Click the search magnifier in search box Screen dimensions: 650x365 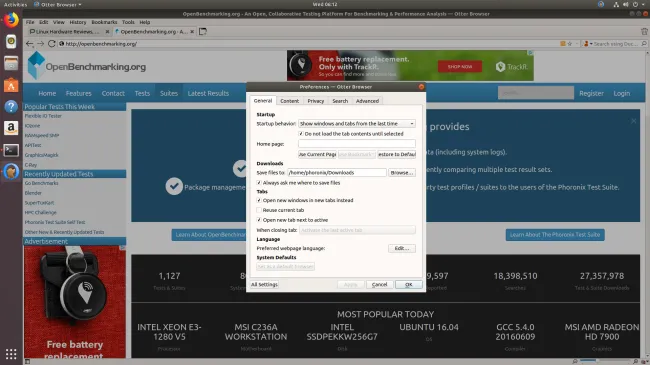[644, 44]
